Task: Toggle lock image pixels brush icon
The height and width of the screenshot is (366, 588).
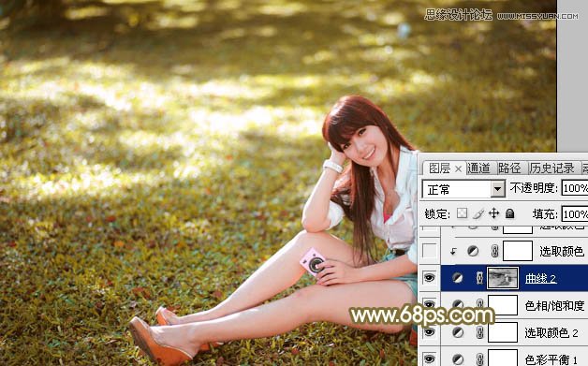Action: pyautogui.click(x=478, y=213)
